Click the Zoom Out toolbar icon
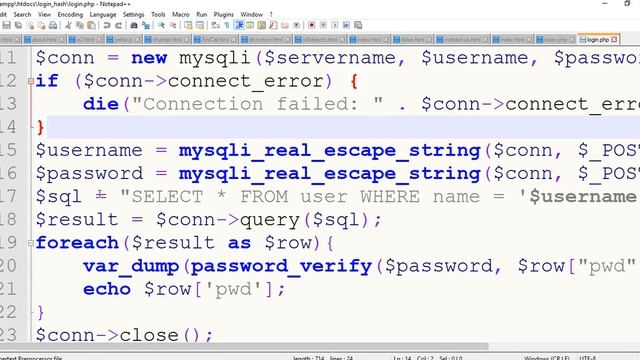Image resolution: width=640 pixels, height=360 pixels. 173,25
